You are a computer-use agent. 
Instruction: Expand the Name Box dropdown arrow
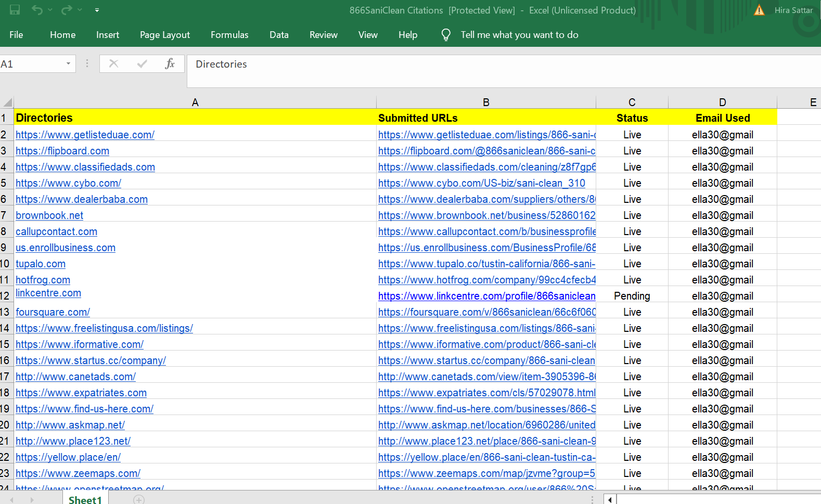(x=68, y=64)
